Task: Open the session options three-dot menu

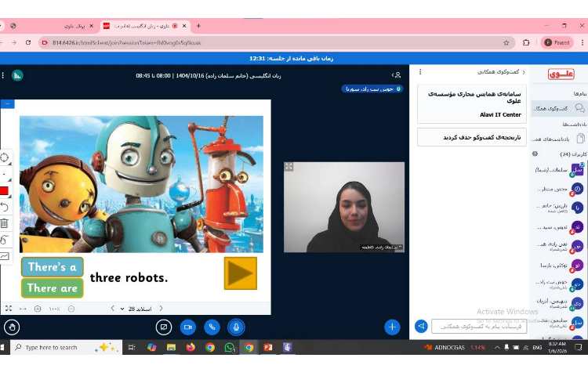Action: coord(2,75)
